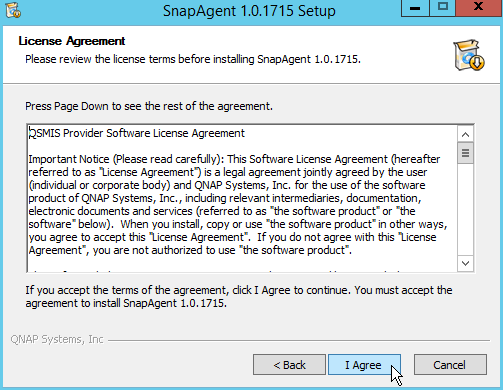Screen dimensions: 503x390
Task: Minimize the SnapAgent Setup window
Action: (x=415, y=8)
